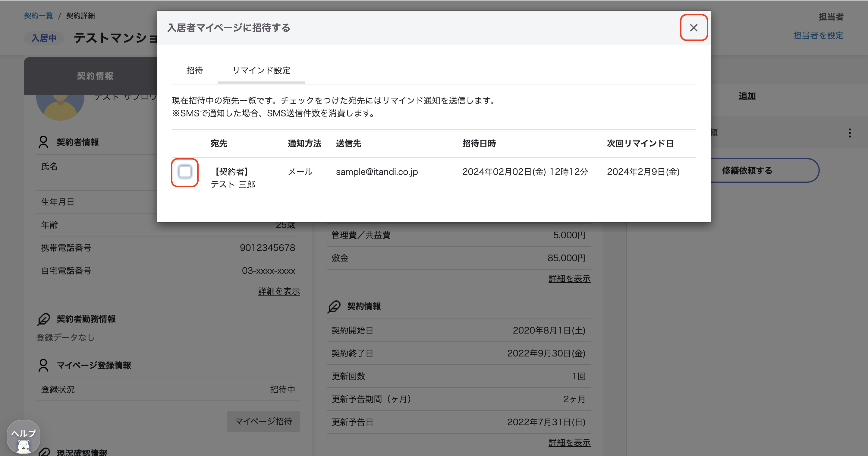Click the 年齢 row label

[x=49, y=225]
